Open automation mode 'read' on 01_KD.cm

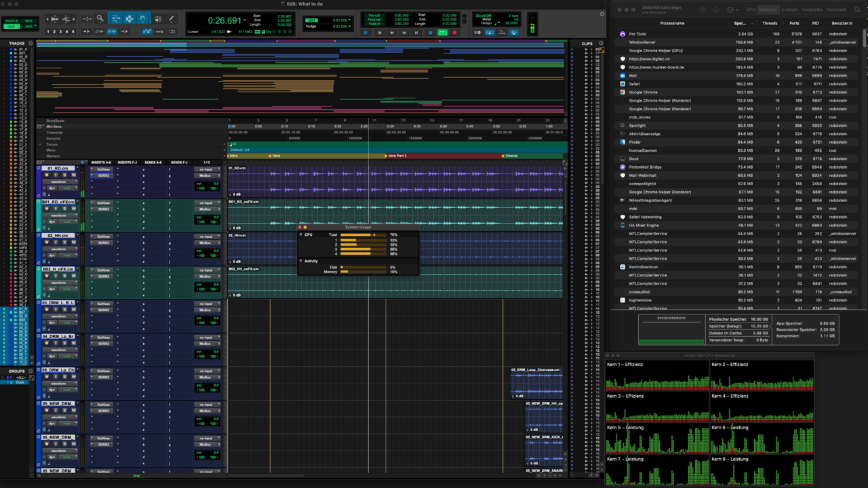click(x=68, y=188)
